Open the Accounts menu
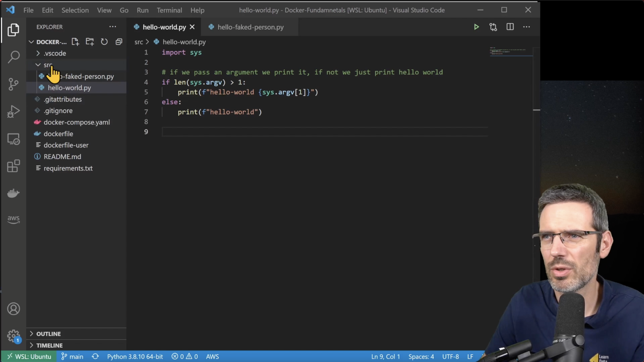The image size is (644, 362). [13, 309]
